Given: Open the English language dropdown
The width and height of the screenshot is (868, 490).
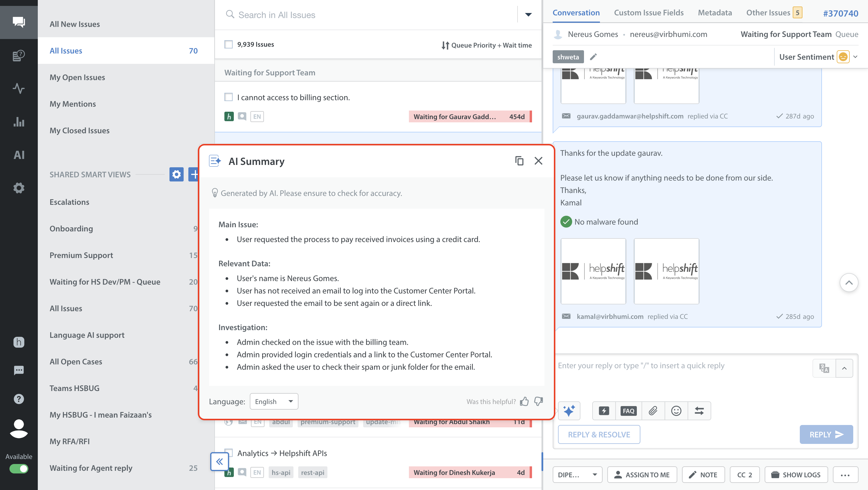Looking at the screenshot, I should pos(274,401).
